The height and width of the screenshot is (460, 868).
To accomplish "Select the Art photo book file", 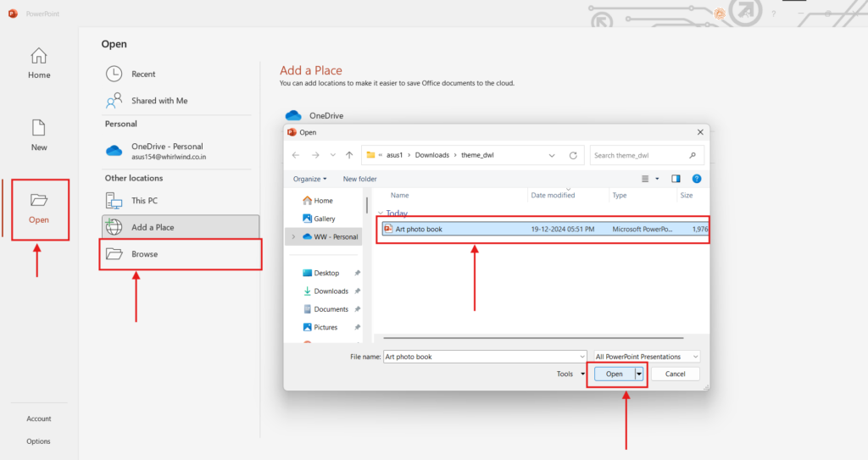I will click(x=419, y=229).
